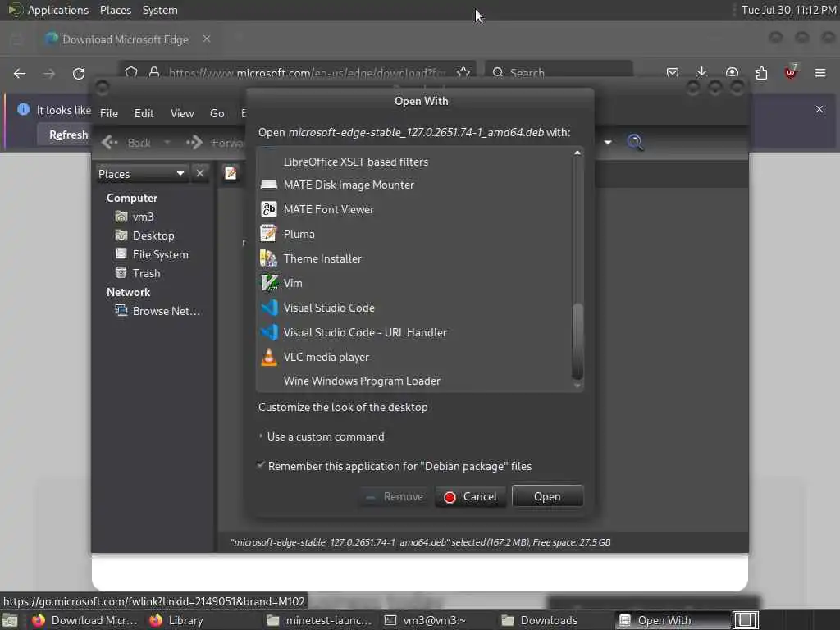The image size is (840, 630).
Task: Open the Back history dropdown arrow
Action: pos(167,143)
